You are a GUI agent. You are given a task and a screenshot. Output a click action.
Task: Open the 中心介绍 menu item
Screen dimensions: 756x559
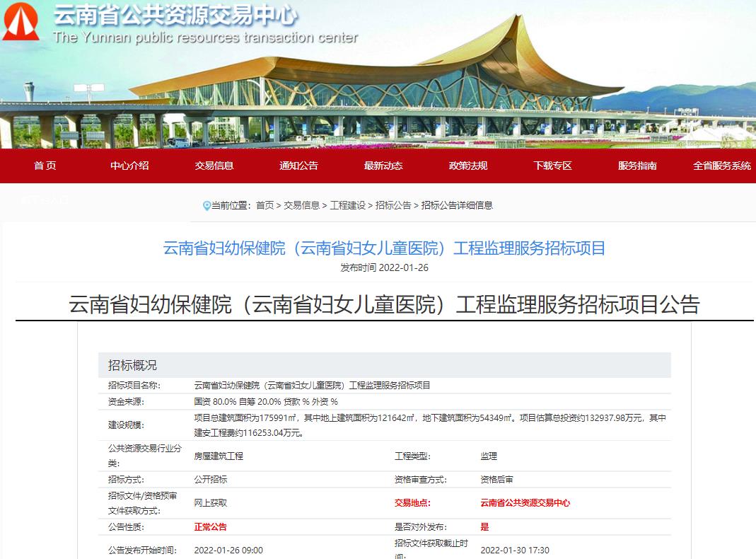coord(129,166)
